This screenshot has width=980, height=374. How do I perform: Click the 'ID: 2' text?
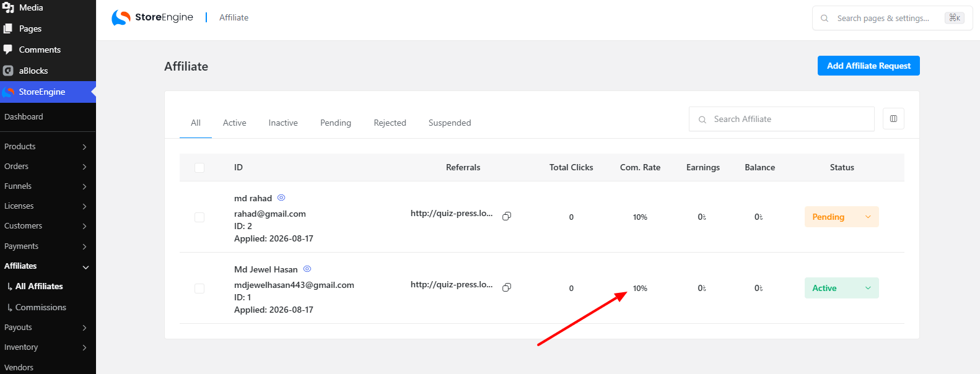(x=243, y=226)
